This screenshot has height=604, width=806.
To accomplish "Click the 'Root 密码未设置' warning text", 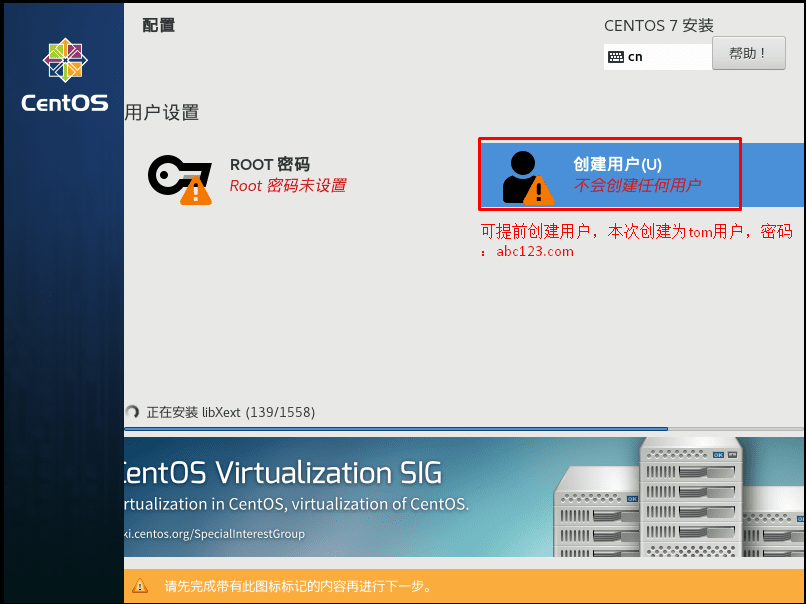I will [288, 186].
